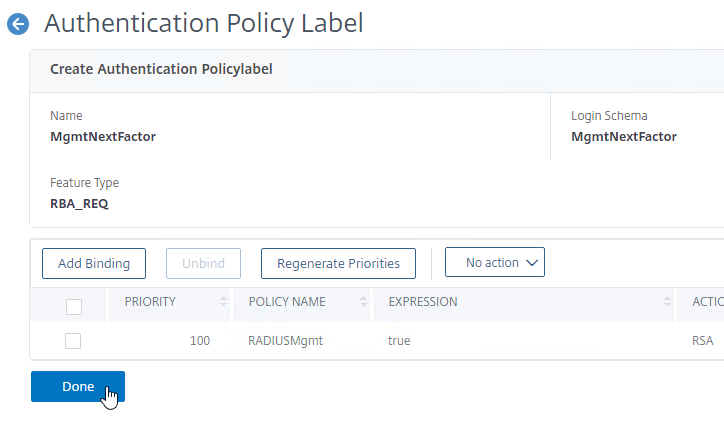Click the No action dropdown chevron
Viewport: 724px width, 424px height.
[532, 263]
